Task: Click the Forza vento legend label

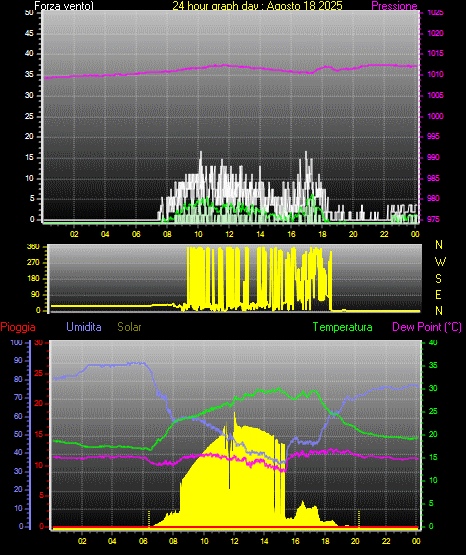Action: pos(64,6)
